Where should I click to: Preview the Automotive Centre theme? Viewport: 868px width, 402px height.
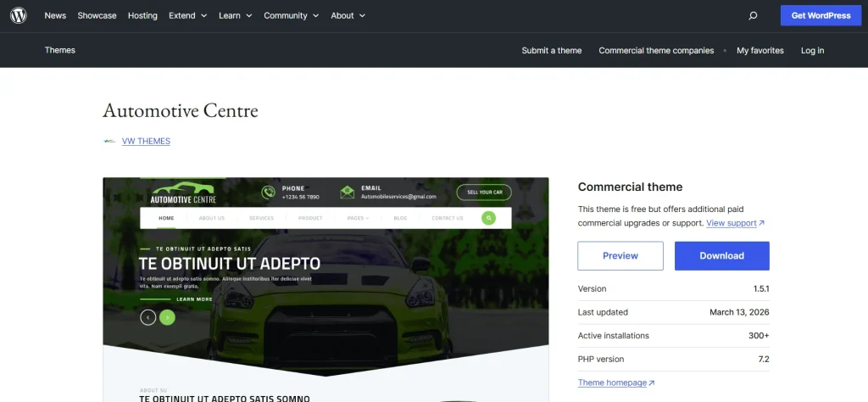pos(620,256)
